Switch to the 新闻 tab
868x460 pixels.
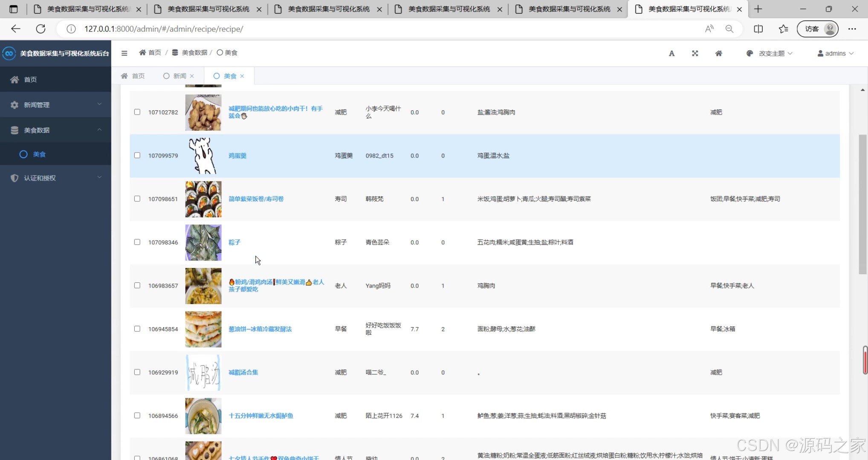pyautogui.click(x=179, y=75)
